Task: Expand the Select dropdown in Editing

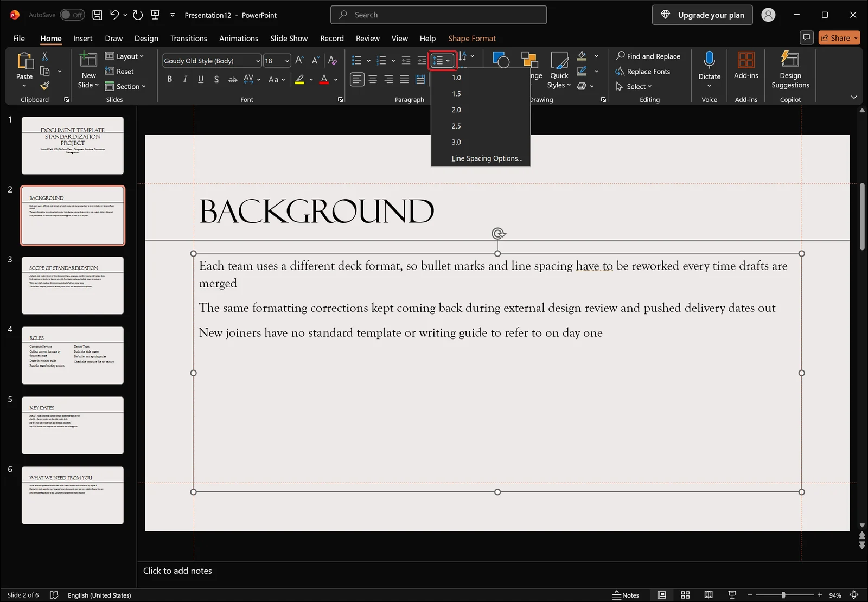Action: pos(634,86)
